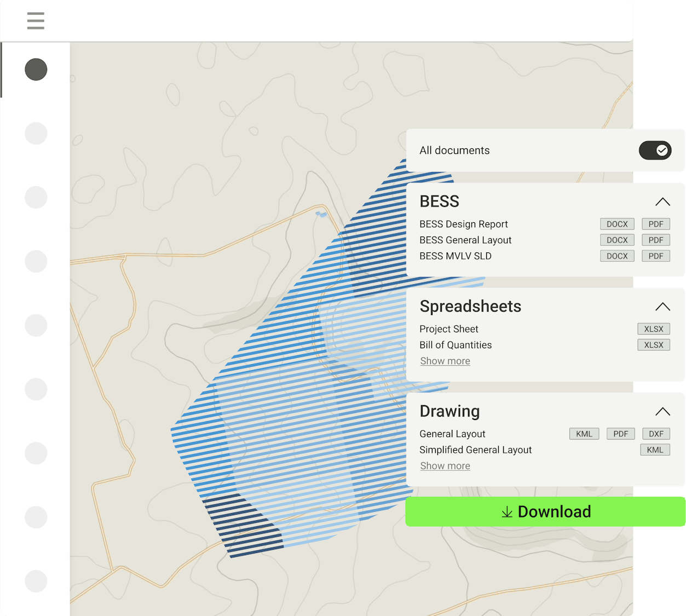Image resolution: width=686 pixels, height=616 pixels.
Task: Collapse the Drawing section chevron
Action: (662, 411)
